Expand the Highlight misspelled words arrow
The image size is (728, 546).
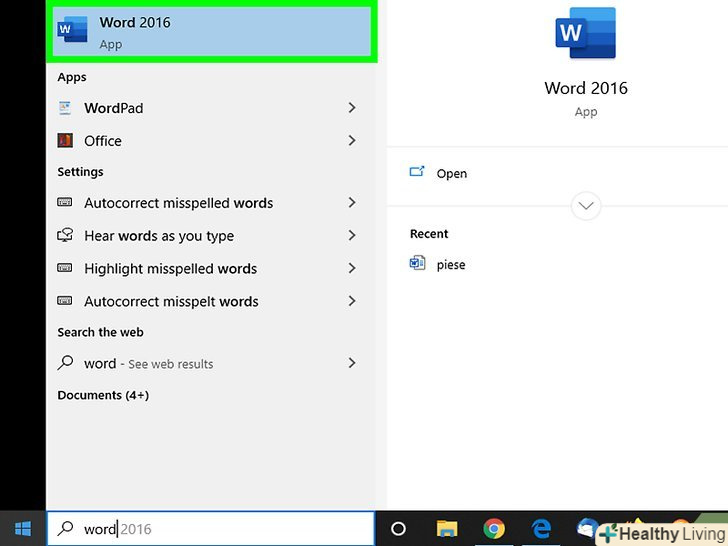pyautogui.click(x=352, y=268)
